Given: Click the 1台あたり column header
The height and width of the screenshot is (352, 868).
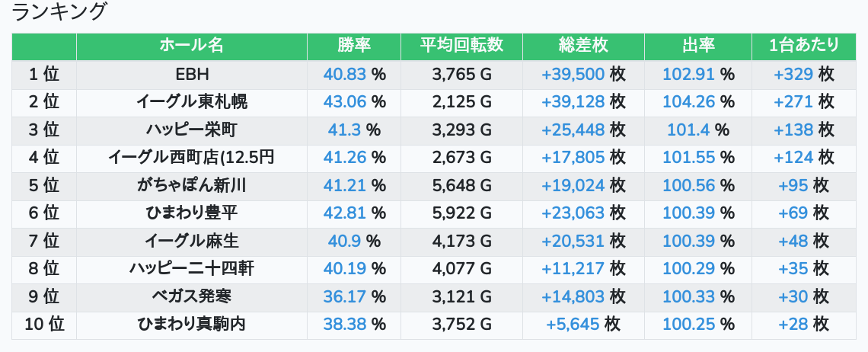Looking at the screenshot, I should pyautogui.click(x=804, y=46).
